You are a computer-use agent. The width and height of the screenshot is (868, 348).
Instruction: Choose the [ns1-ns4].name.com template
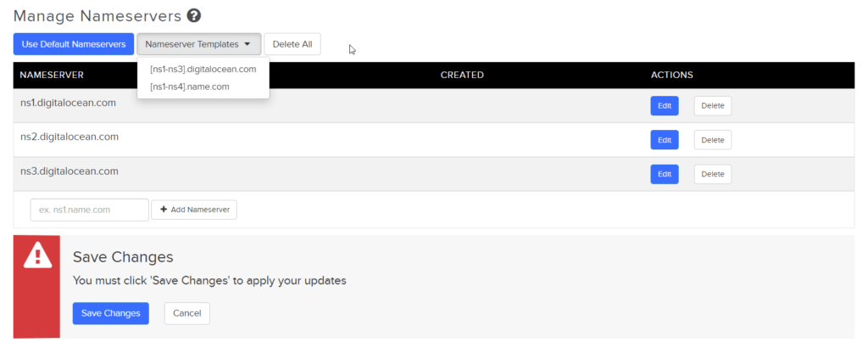point(189,86)
